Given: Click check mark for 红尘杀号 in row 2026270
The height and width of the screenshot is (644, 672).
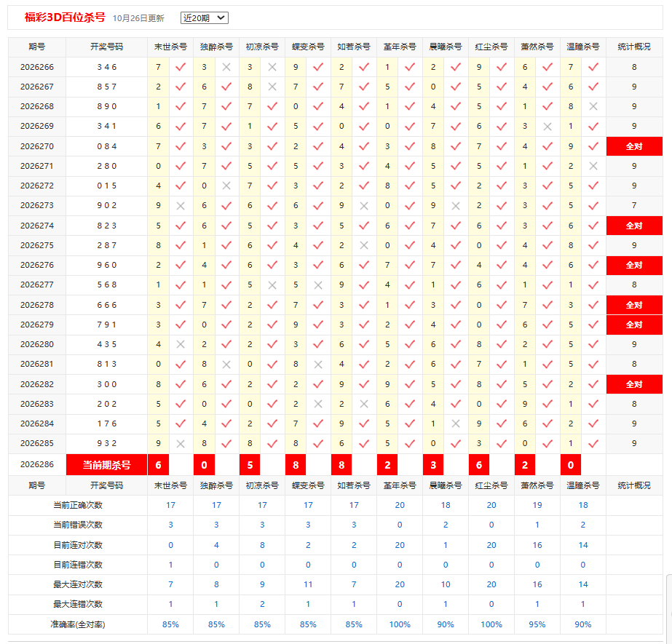Looking at the screenshot, I should pos(502,146).
